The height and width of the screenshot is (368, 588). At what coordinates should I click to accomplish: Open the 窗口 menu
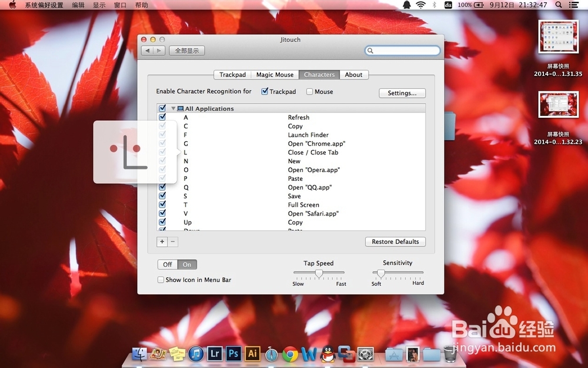click(120, 5)
